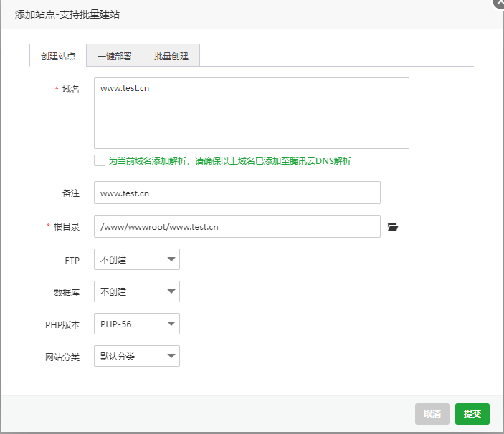
Task: Click the FTP field label
Action: (x=72, y=261)
